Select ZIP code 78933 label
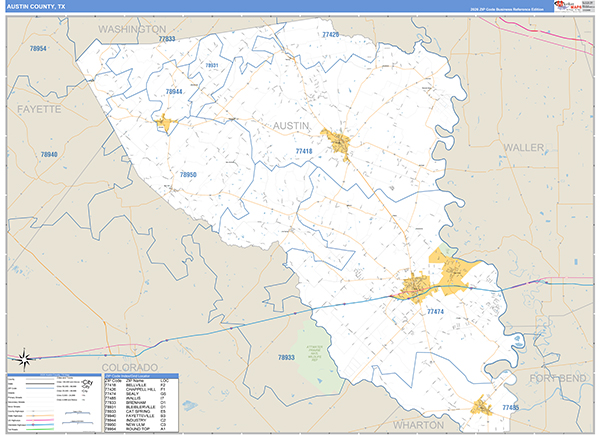 (288, 356)
